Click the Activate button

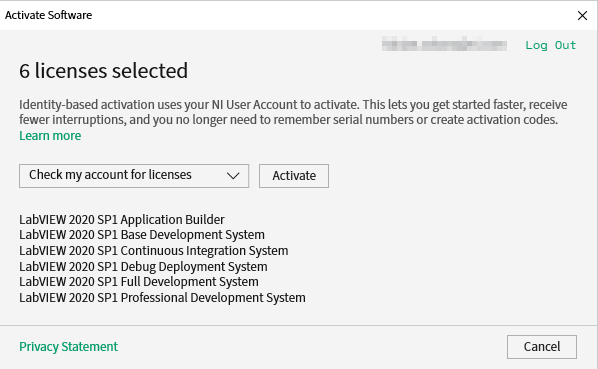click(x=294, y=176)
